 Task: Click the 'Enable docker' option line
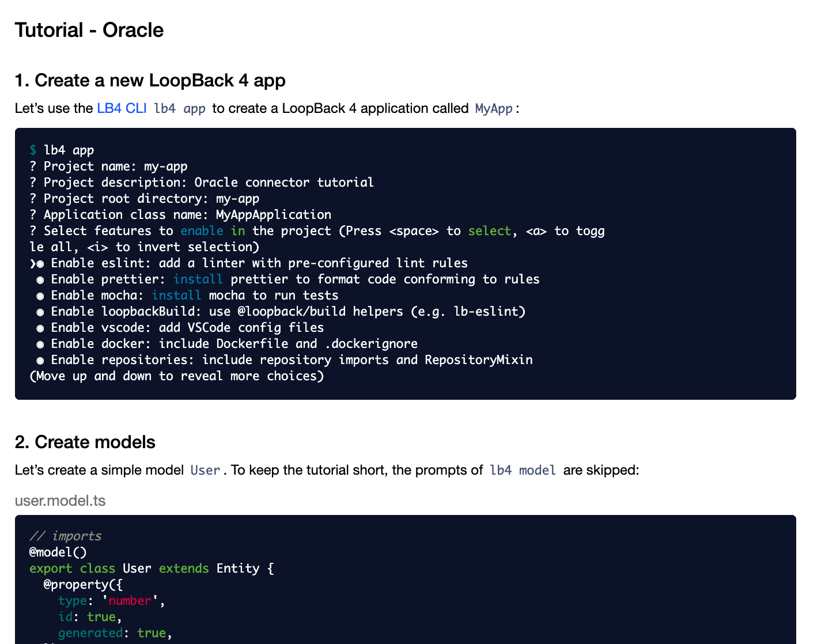pos(227,344)
